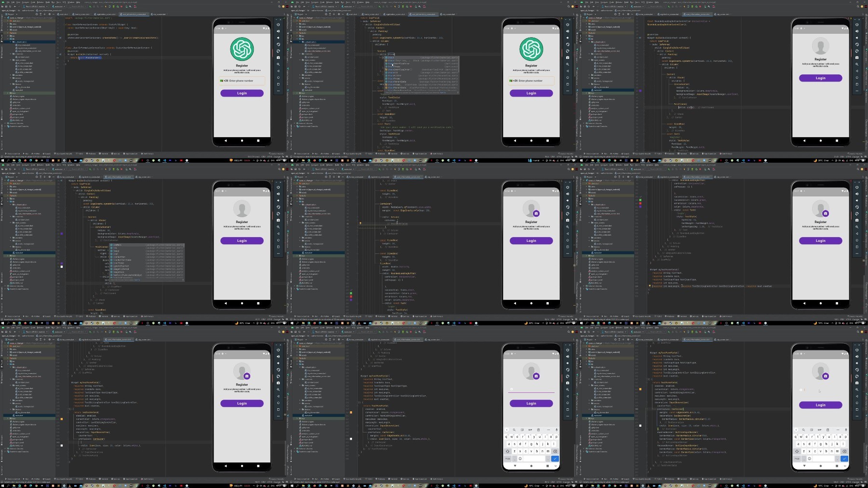Tap keyboard backspace key in bottom-right screenshot's phone
The image size is (868, 488).
pyautogui.click(x=844, y=451)
